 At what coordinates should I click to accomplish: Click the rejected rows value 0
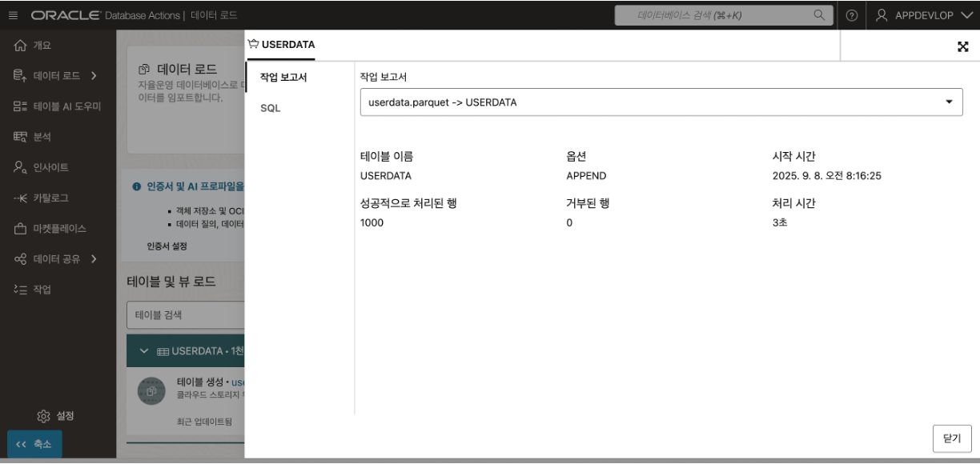tap(569, 223)
